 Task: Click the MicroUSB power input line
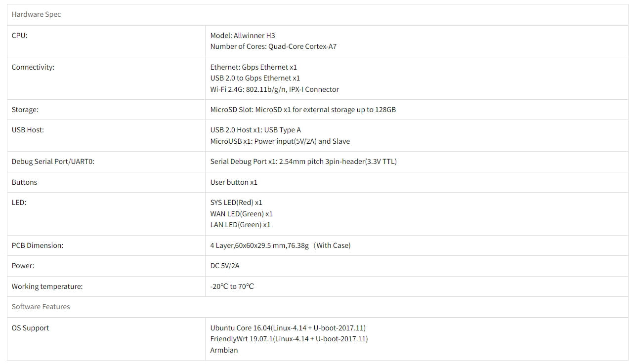tap(280, 141)
